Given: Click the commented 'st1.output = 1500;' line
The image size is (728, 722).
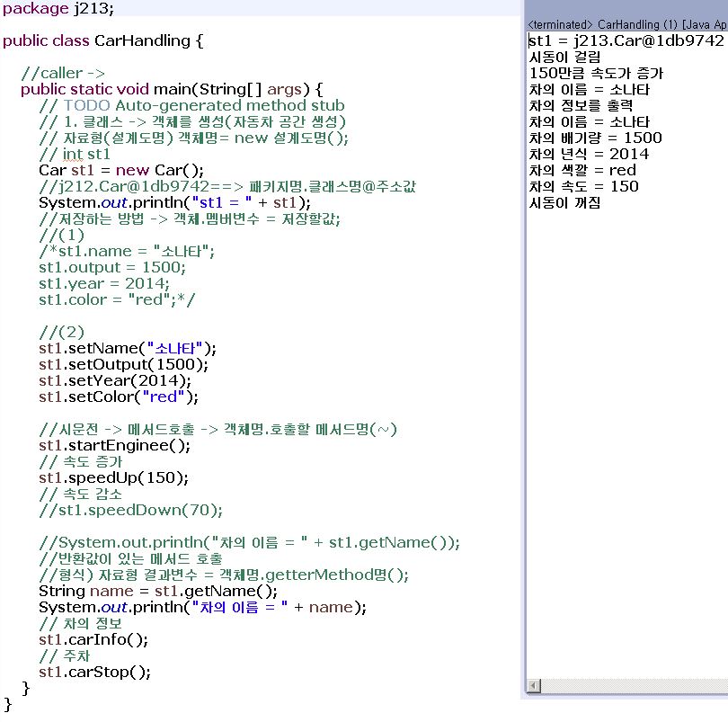Looking at the screenshot, I should 112,268.
